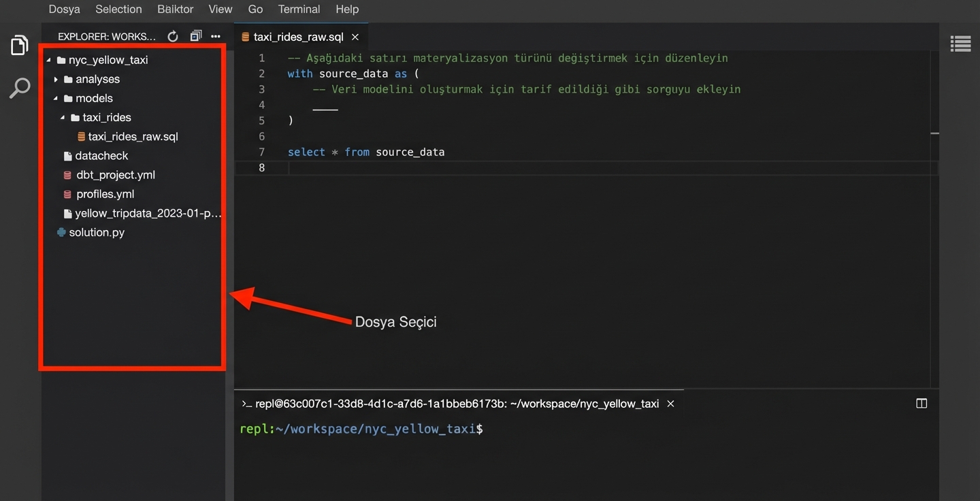Screen dimensions: 980x501
Task: Close the taxi_rides_raw.sql editor tab
Action: click(x=355, y=37)
